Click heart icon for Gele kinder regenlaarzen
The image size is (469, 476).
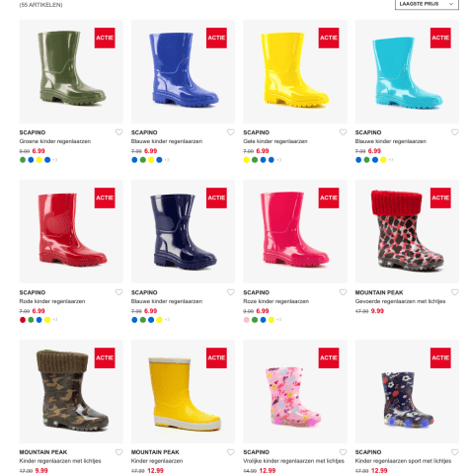pyautogui.click(x=343, y=132)
